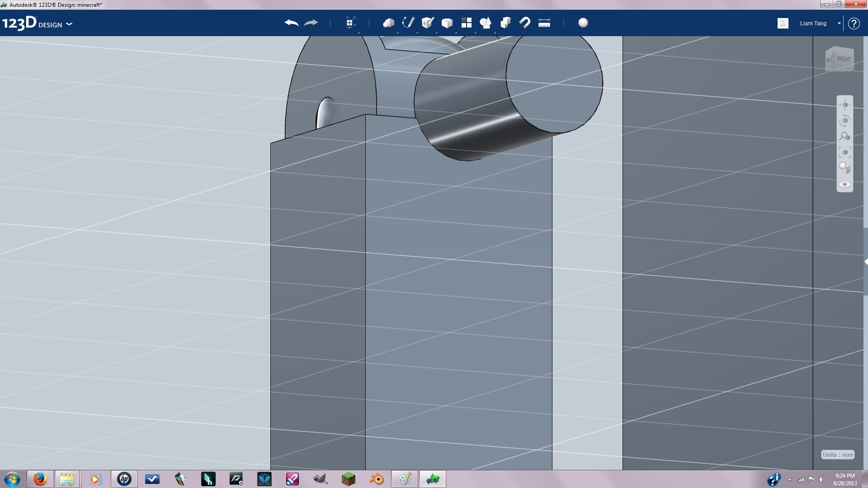Expand the collapsed side panel arrow
The height and width of the screenshot is (488, 868).
tap(866, 262)
